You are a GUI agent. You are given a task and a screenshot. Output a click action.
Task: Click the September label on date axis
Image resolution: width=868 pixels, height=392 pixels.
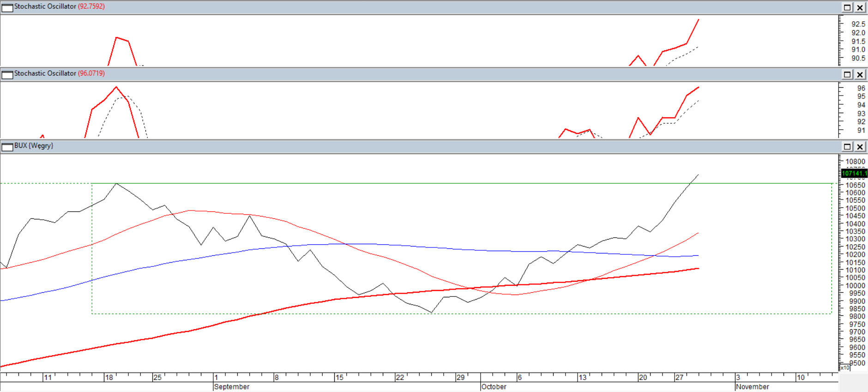232,387
